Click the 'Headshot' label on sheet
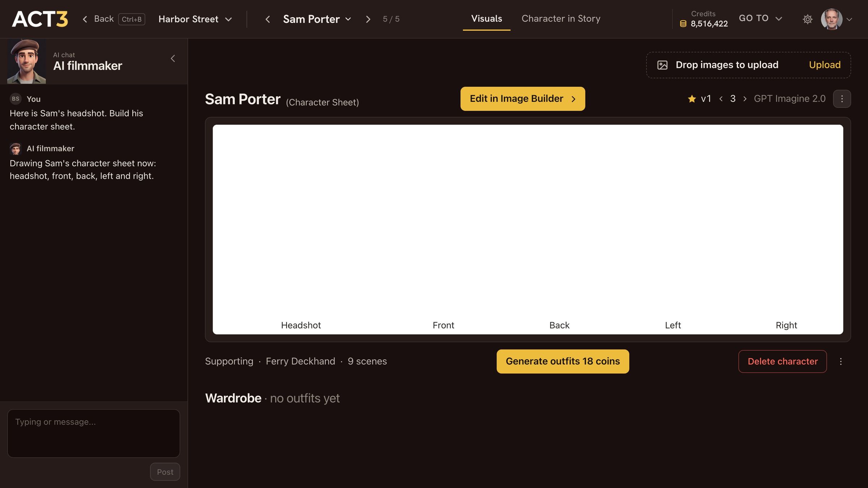The width and height of the screenshot is (868, 488). point(301,325)
